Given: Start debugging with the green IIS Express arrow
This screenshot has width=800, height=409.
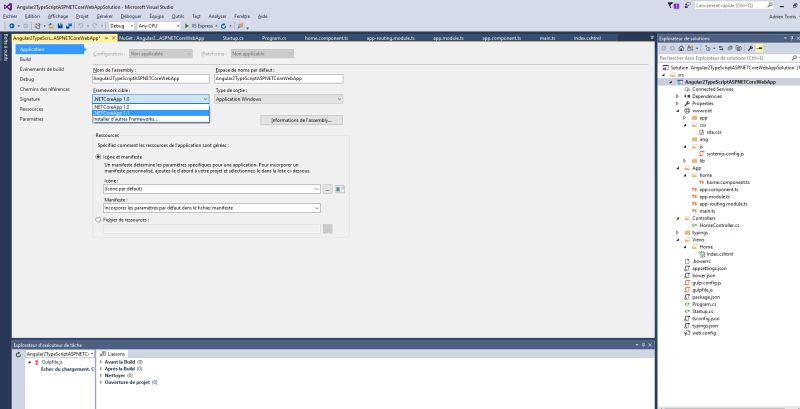Looking at the screenshot, I should 187,25.
